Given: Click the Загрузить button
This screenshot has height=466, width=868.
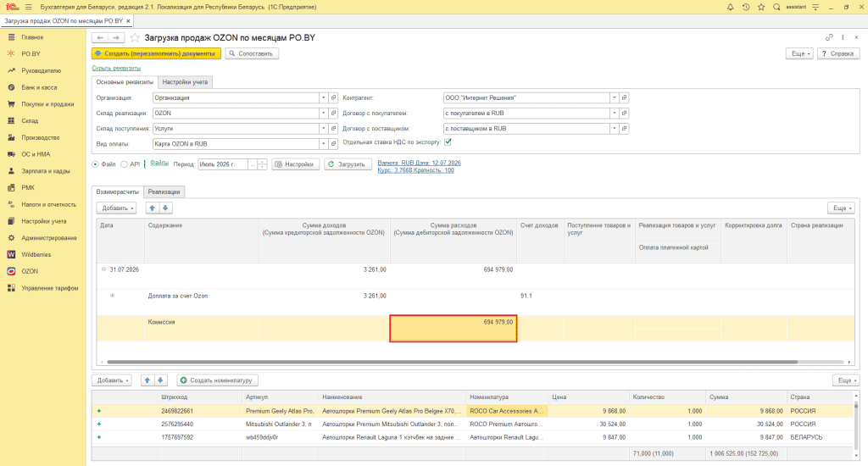Looking at the screenshot, I should (x=347, y=164).
